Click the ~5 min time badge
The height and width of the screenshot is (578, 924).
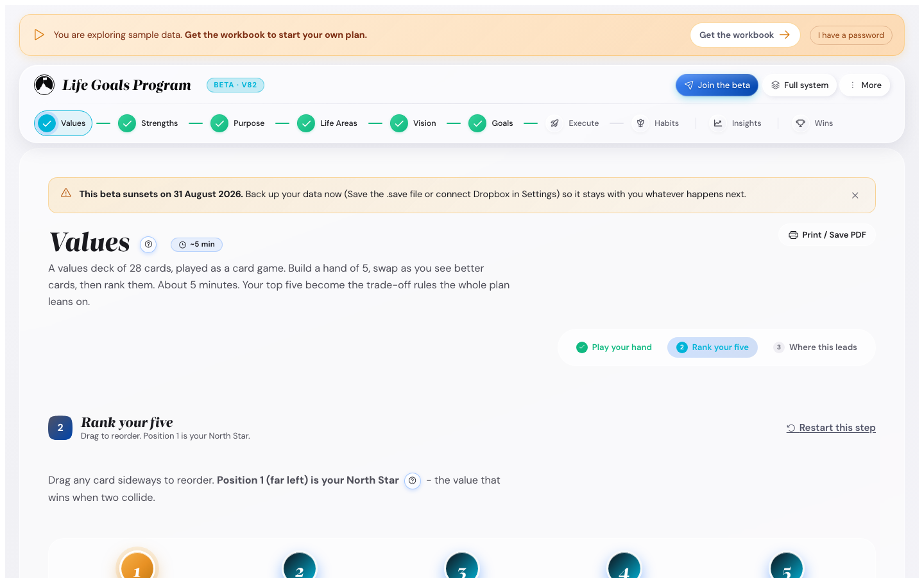(x=196, y=245)
